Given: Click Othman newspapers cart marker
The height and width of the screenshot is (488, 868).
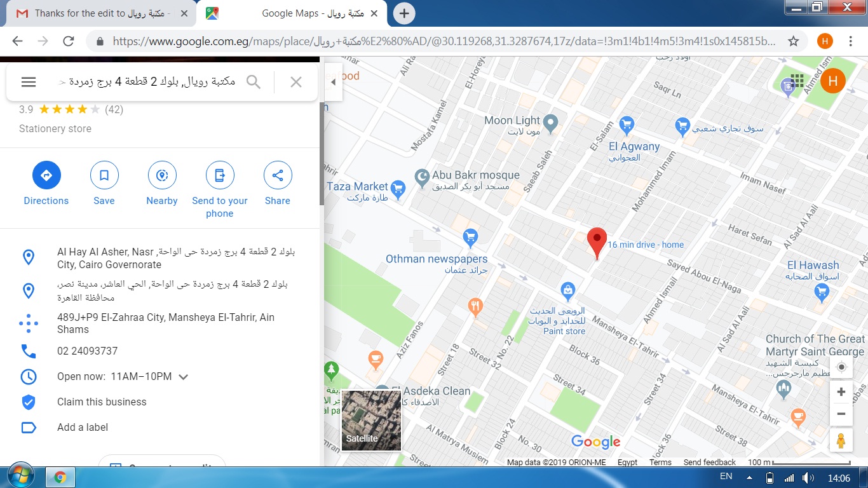Looking at the screenshot, I should coord(470,238).
